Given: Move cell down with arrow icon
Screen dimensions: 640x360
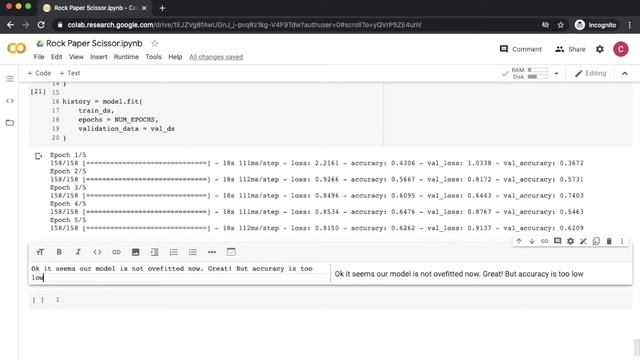Looking at the screenshot, I should point(532,241).
